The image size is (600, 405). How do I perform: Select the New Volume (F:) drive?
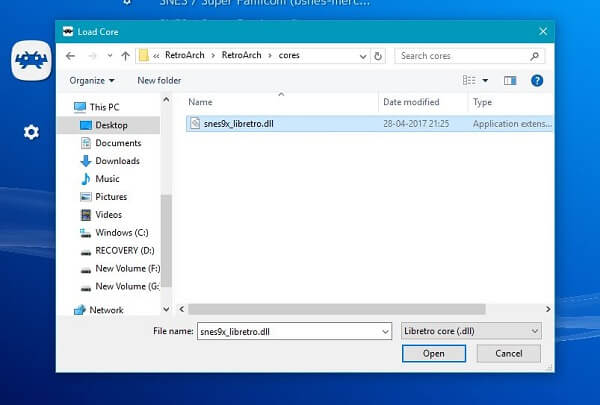coord(127,268)
